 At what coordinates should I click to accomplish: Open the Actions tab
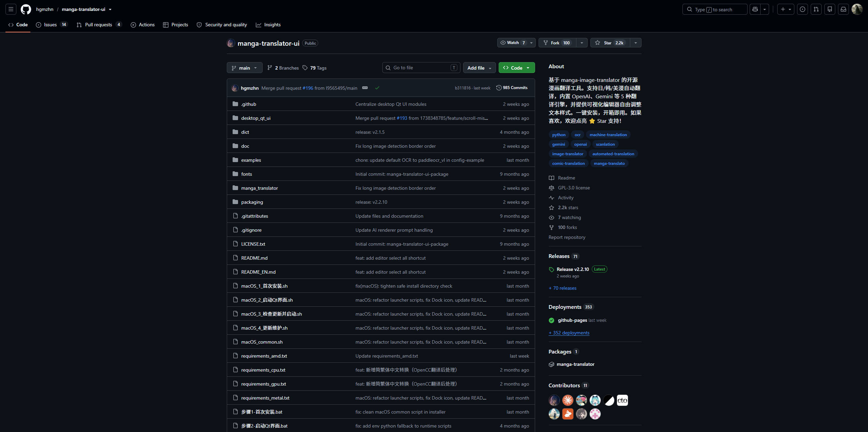(143, 25)
